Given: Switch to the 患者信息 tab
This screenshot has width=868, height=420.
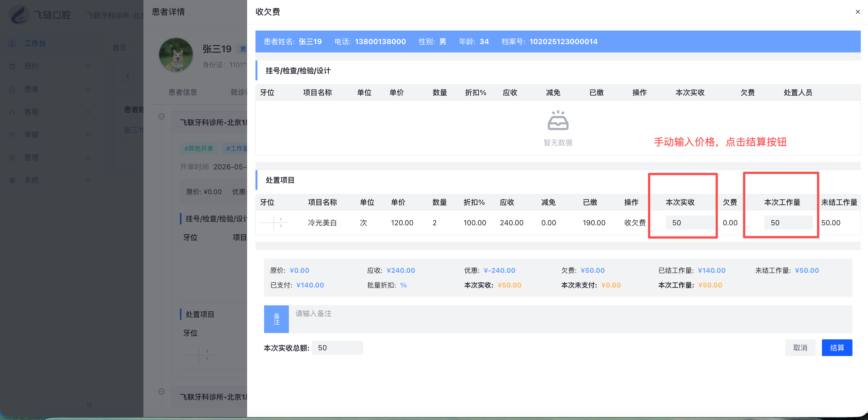Looking at the screenshot, I should click(x=183, y=92).
